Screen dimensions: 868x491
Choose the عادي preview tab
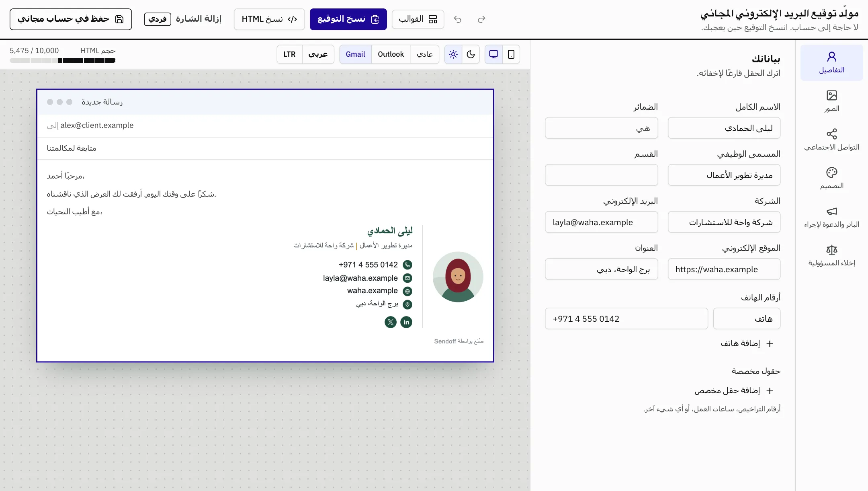point(424,54)
